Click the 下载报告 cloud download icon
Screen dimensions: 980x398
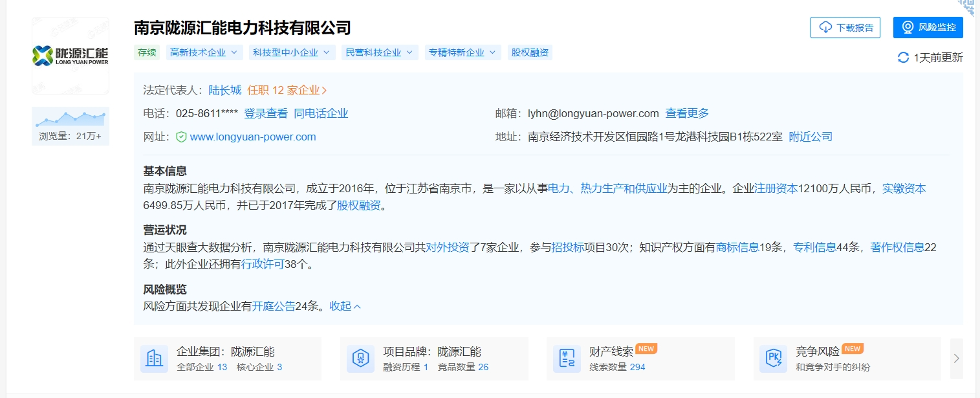[x=825, y=27]
